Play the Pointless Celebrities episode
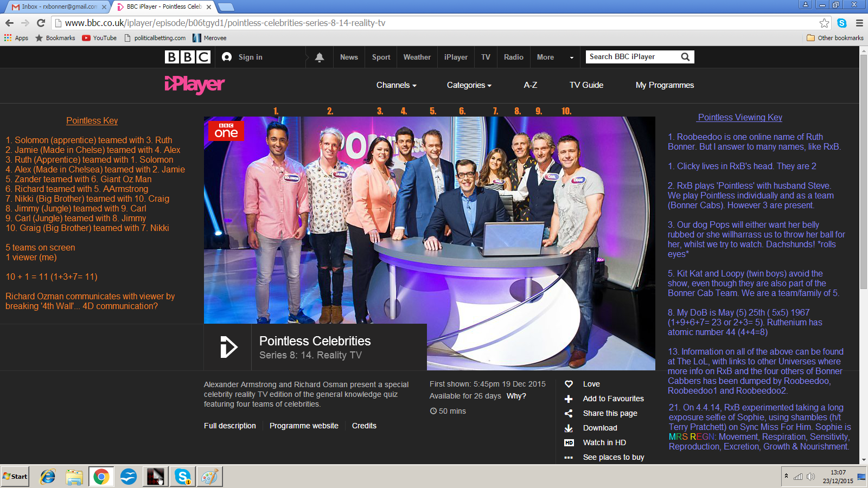Screen dimensions: 868x488 228,347
